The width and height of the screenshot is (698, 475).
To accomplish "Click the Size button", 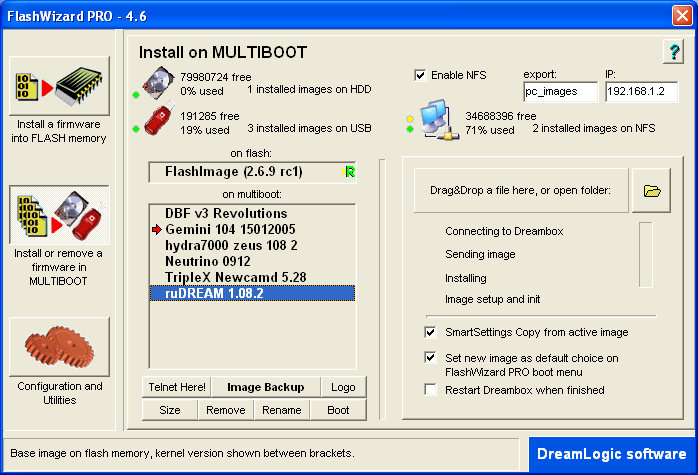I will 170,410.
